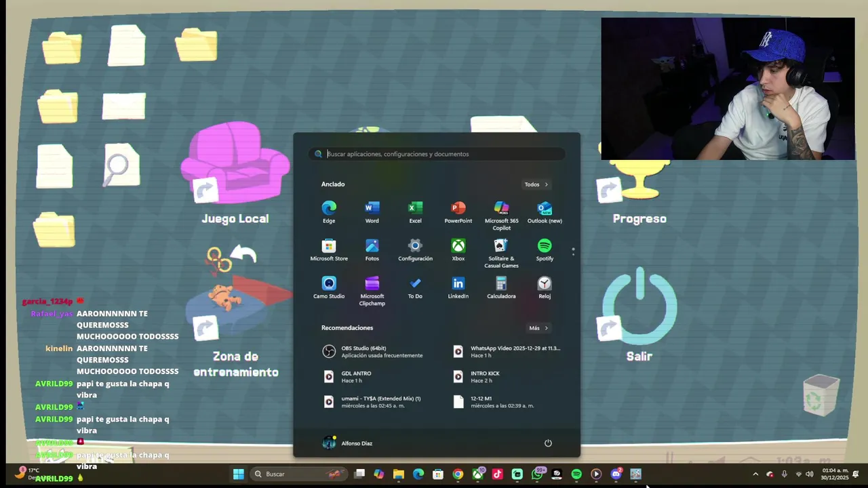868x488 pixels.
Task: Launch Outlook (new)
Action: tap(545, 212)
